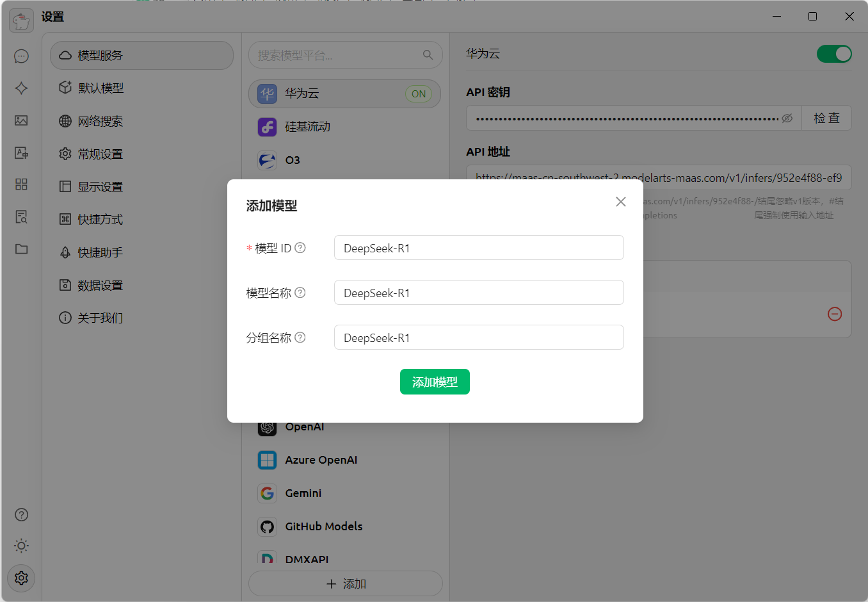Toggle the 华为云 provider enable switch
Image resolution: width=868 pixels, height=602 pixels.
coord(834,54)
